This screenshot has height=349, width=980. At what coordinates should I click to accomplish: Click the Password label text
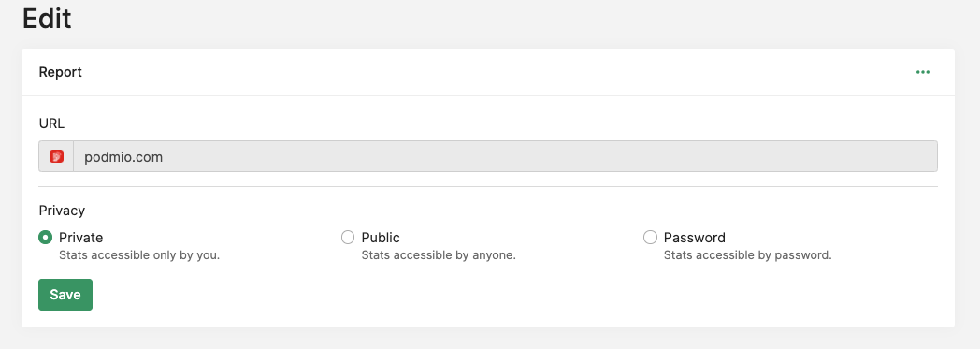695,238
